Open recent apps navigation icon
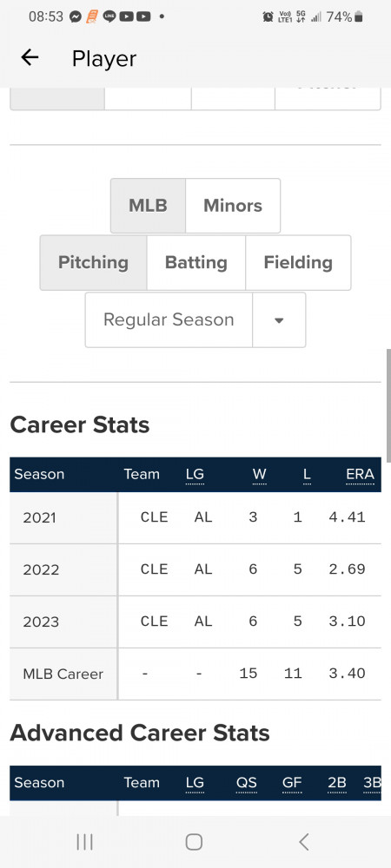Image resolution: width=391 pixels, height=868 pixels. click(x=84, y=842)
